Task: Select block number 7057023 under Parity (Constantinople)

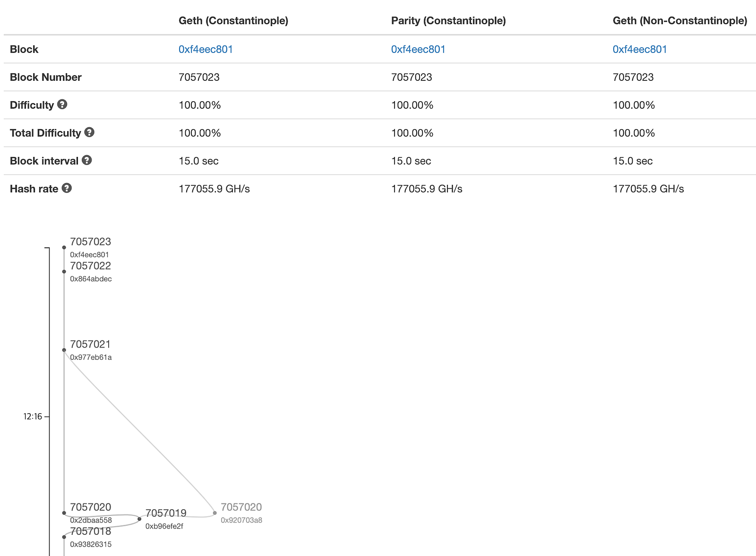Action: coord(412,77)
